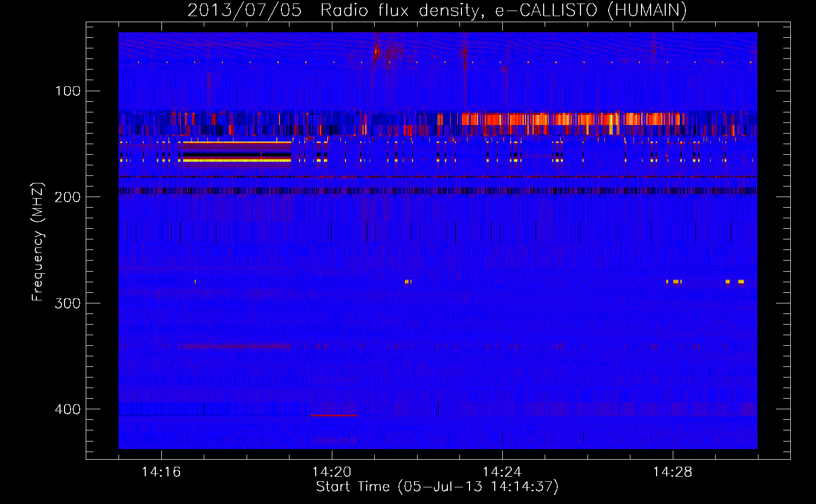This screenshot has width=816, height=504.
Task: Click the 14:20 time tick label
Action: [x=332, y=472]
